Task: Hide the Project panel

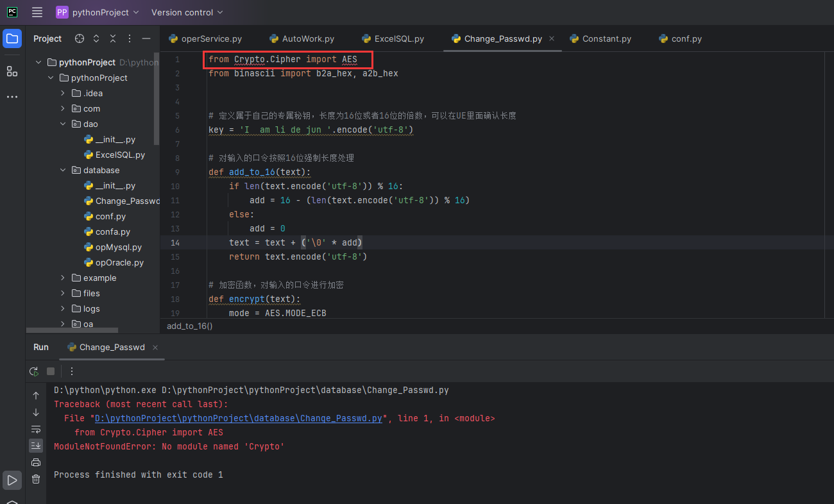Action: (146, 38)
